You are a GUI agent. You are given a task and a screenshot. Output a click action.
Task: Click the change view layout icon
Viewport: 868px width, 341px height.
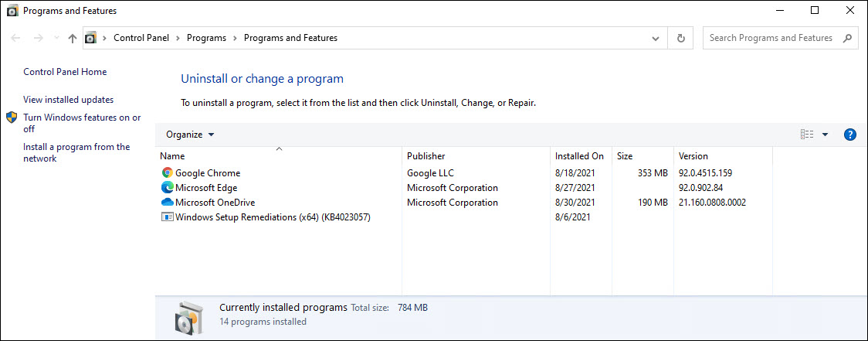click(x=807, y=135)
